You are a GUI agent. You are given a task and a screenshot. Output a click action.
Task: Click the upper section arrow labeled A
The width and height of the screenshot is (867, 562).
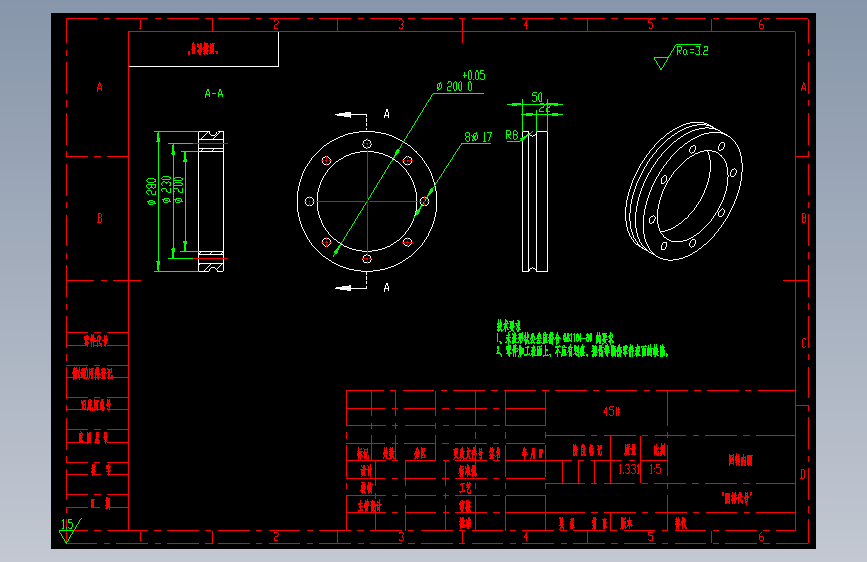click(351, 115)
